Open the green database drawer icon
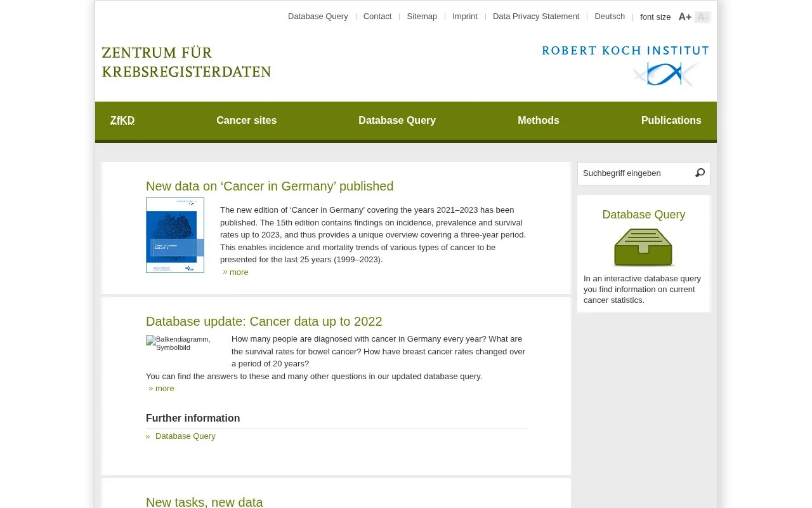The height and width of the screenshot is (508, 812). coord(643,247)
